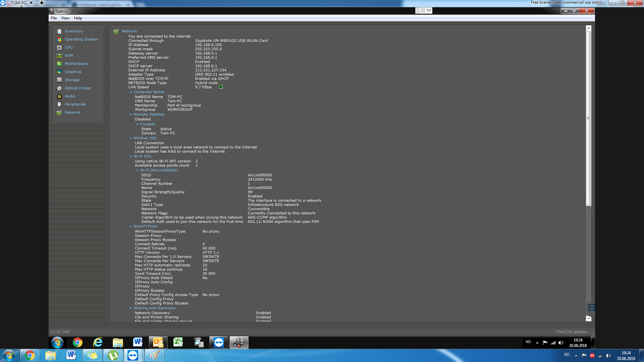
Task: Open Sticky Notes on local taskbar
Action: point(92,355)
